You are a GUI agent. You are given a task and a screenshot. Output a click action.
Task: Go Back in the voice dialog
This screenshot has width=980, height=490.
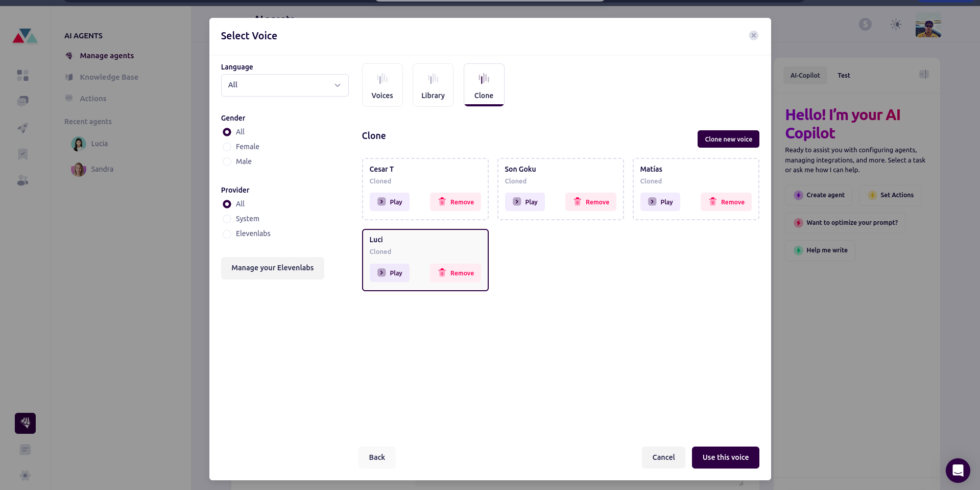pos(377,457)
